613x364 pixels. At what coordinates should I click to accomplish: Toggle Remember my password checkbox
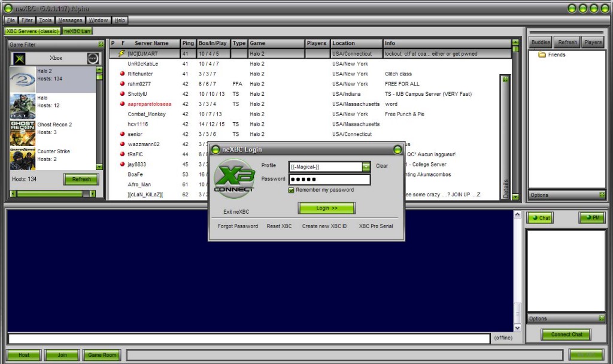[291, 190]
